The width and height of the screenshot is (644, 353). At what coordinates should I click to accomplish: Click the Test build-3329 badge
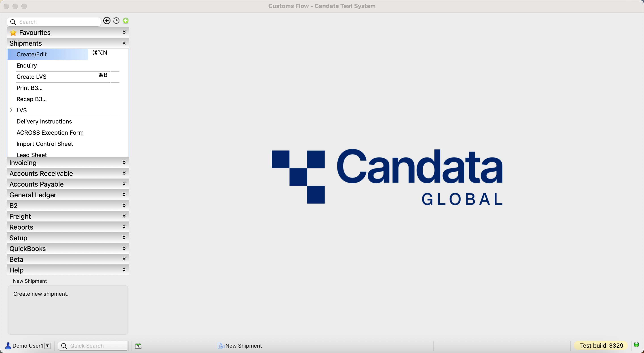click(x=601, y=346)
